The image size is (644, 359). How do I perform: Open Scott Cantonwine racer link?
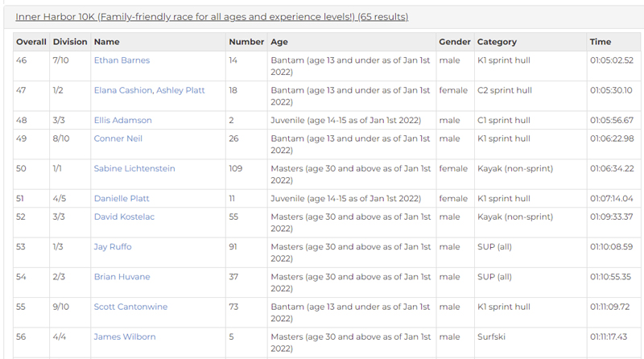(x=127, y=307)
